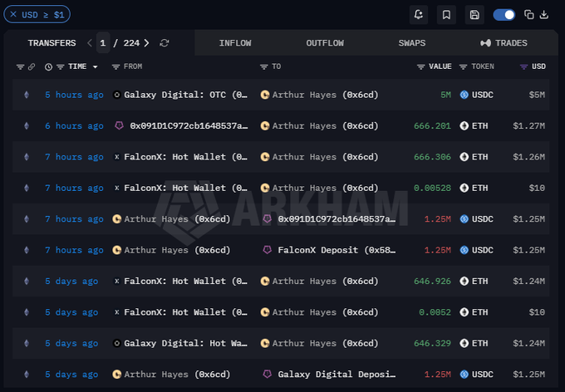
Task: Open the TOKEN column filter
Action: pos(463,66)
